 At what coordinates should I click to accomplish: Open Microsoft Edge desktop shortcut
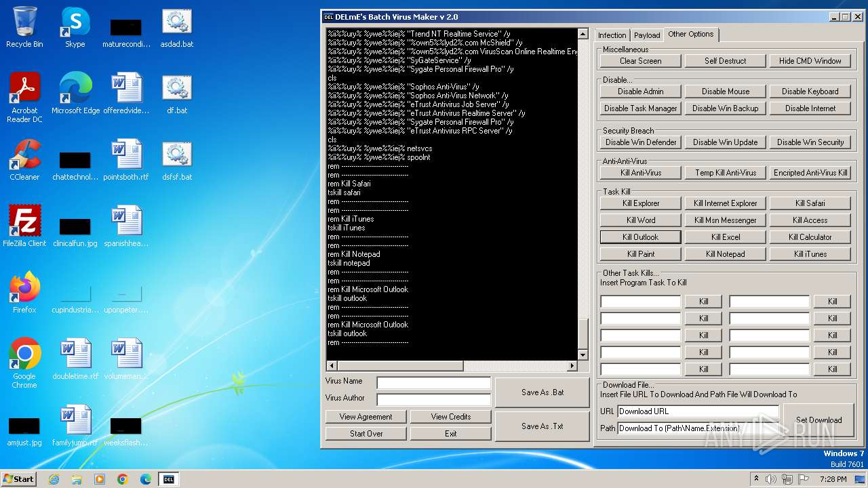click(75, 93)
